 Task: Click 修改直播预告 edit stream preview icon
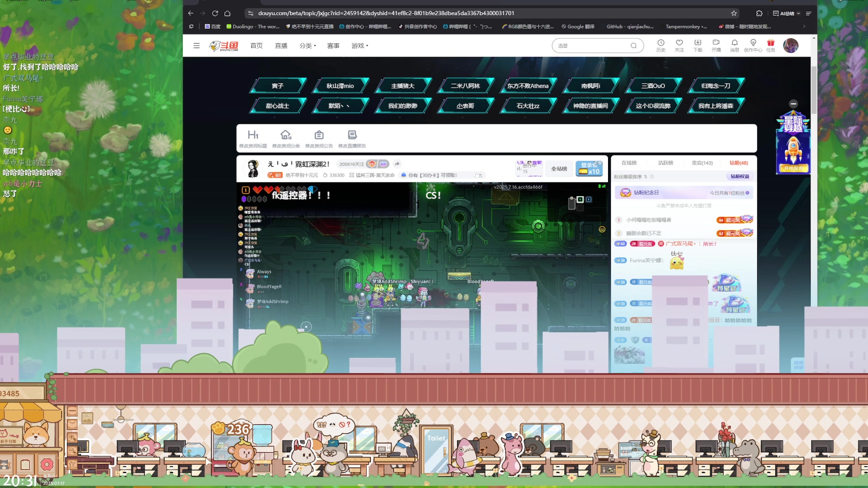point(352,139)
